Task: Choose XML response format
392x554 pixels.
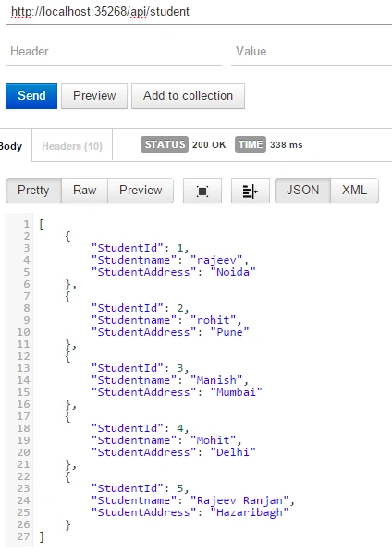Action: pyautogui.click(x=354, y=191)
